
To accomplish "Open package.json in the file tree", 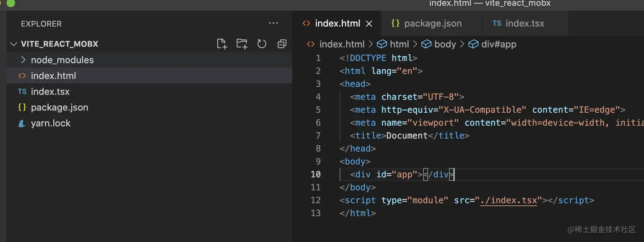I will [149, 107].
